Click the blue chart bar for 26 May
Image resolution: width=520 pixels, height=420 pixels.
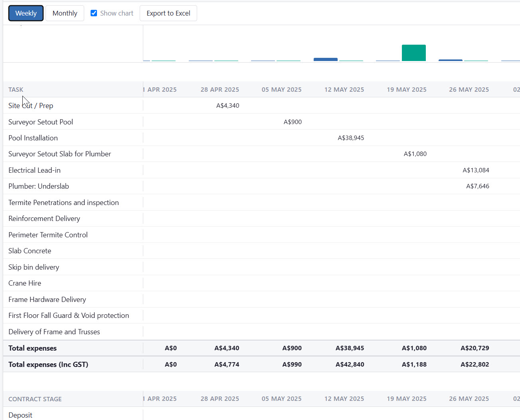[x=450, y=60]
